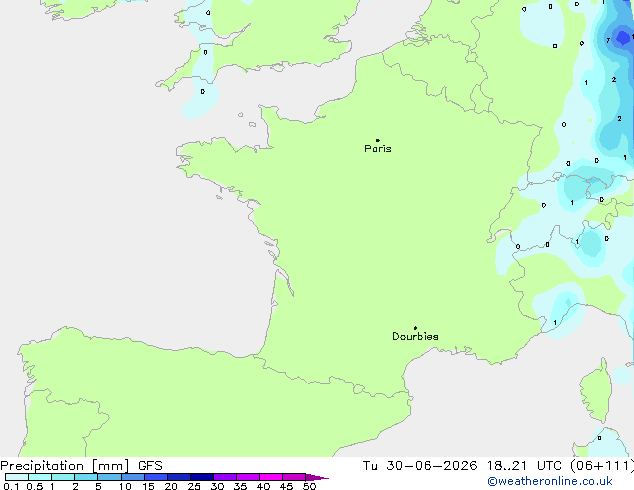Click the above-50 arrow tip of legend

click(317, 478)
